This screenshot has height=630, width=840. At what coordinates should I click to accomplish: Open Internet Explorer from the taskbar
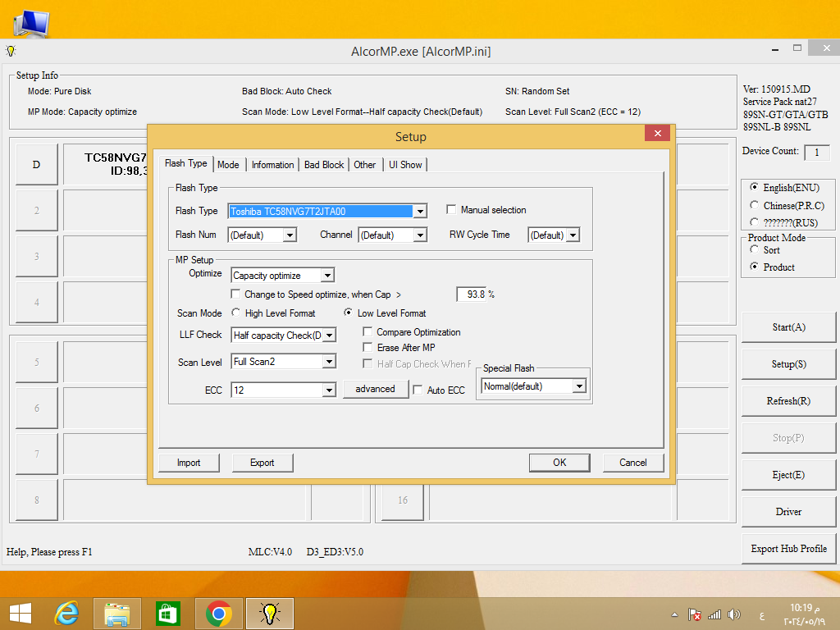click(x=67, y=613)
